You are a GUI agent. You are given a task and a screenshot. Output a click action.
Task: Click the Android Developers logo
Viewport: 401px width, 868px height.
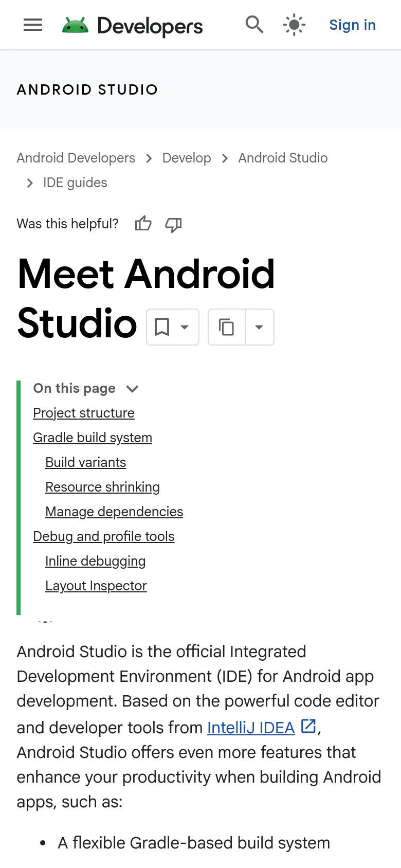pos(132,25)
